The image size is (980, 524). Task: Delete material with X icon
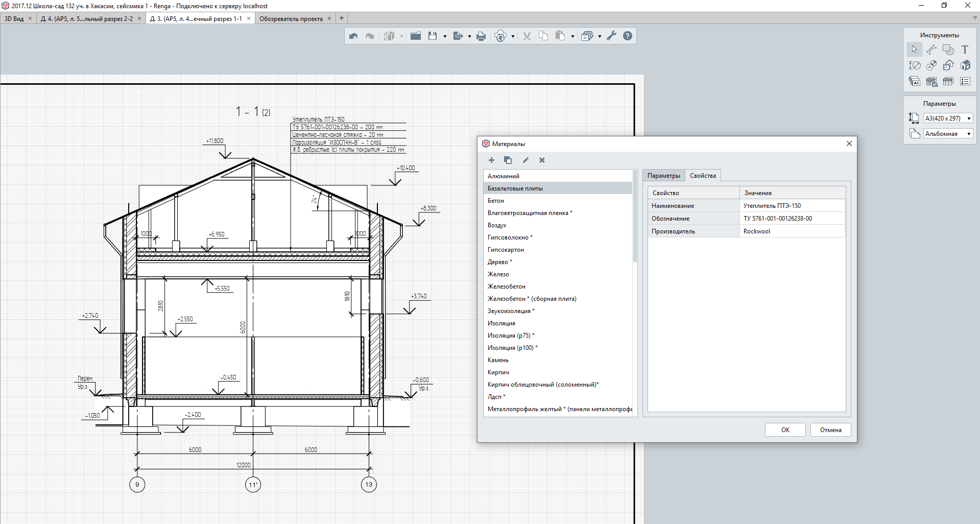[x=542, y=160]
